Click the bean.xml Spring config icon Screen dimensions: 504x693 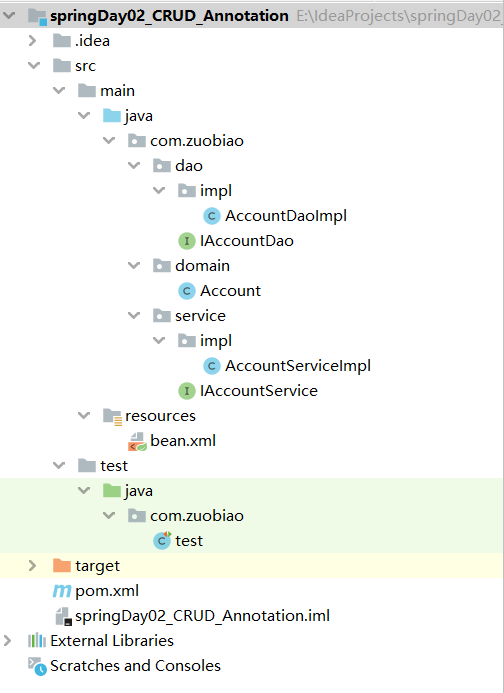coord(137,441)
